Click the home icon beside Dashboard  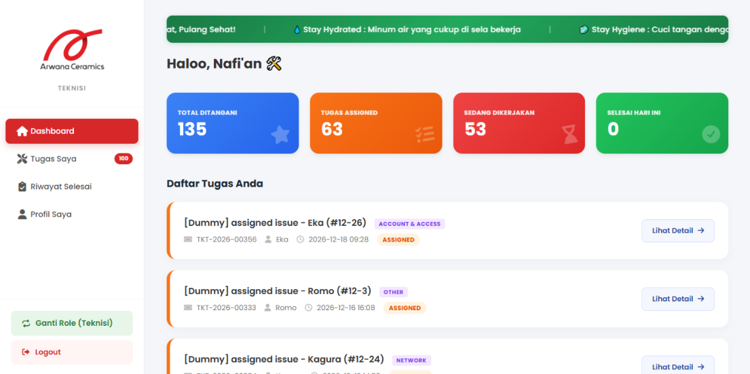click(22, 131)
